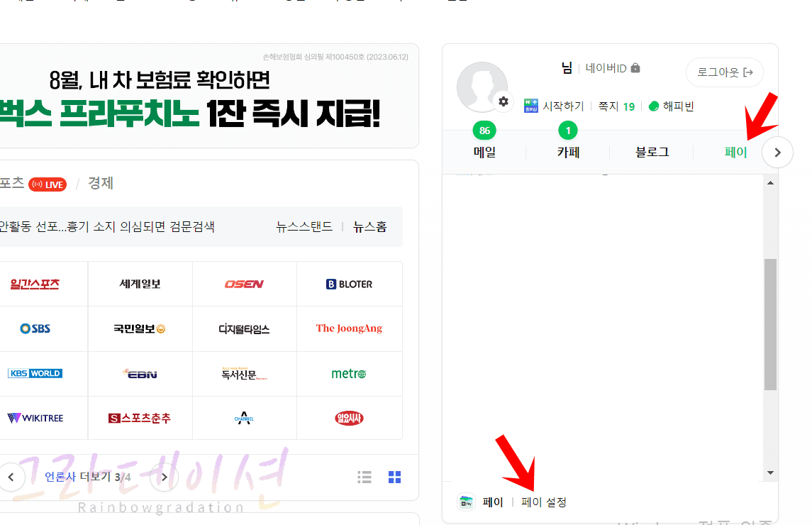Open the OSEN publisher logo
This screenshot has width=812, height=525.
244,284
